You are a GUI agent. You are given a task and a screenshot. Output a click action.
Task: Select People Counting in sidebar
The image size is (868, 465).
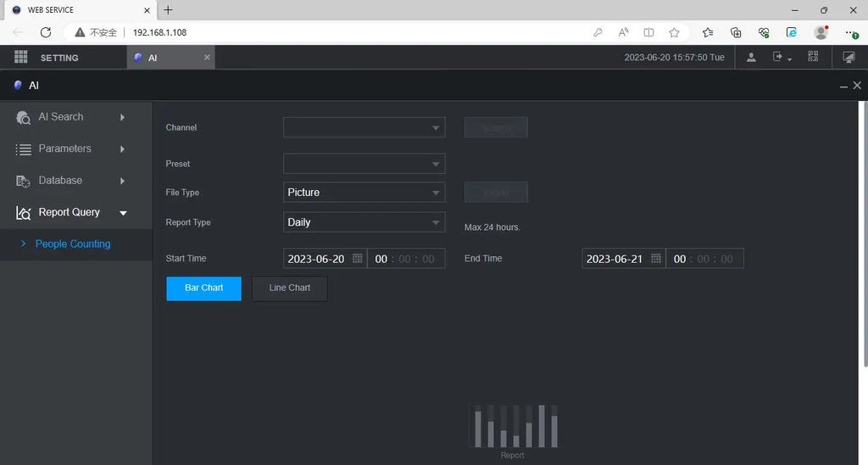point(73,244)
